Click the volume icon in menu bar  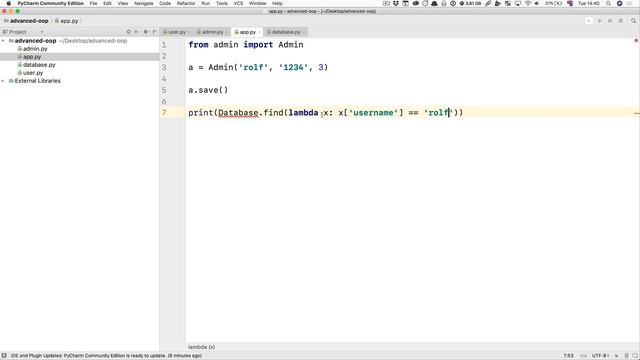[537, 3]
